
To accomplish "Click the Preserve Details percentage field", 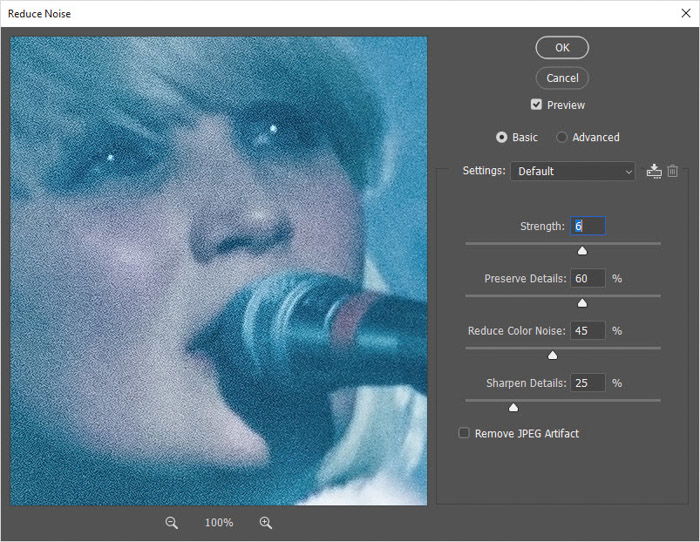I will [x=587, y=278].
